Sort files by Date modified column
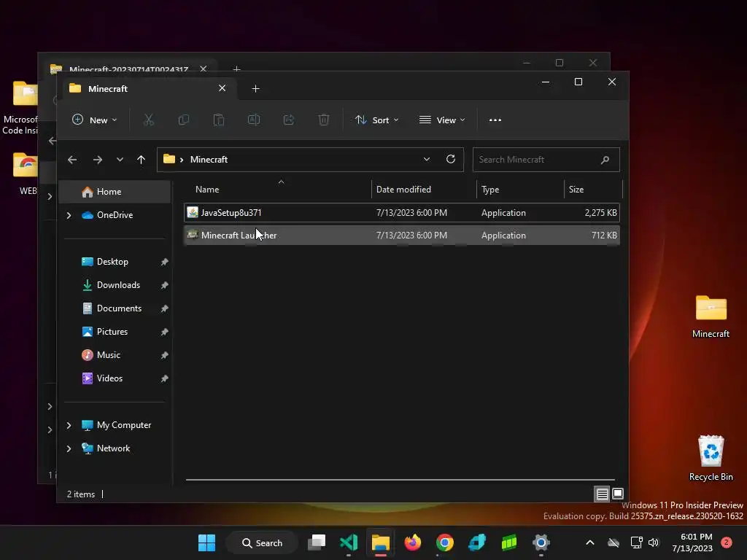The height and width of the screenshot is (560, 747). [403, 190]
